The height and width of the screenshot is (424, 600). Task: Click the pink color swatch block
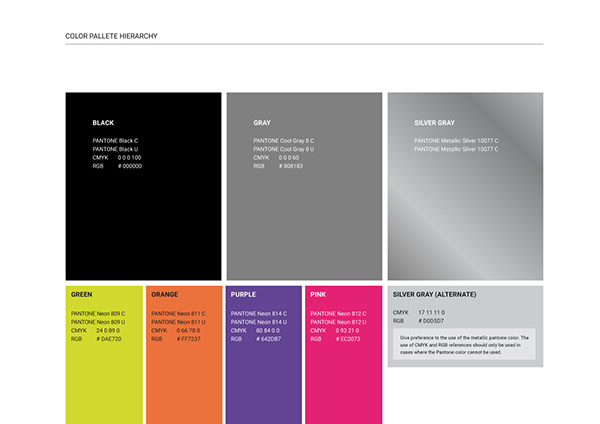pyautogui.click(x=344, y=355)
